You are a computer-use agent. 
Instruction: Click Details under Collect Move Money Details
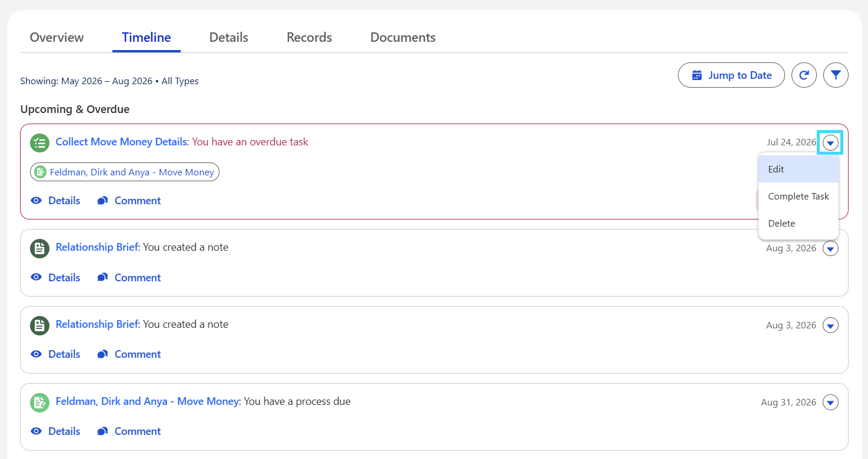click(55, 201)
